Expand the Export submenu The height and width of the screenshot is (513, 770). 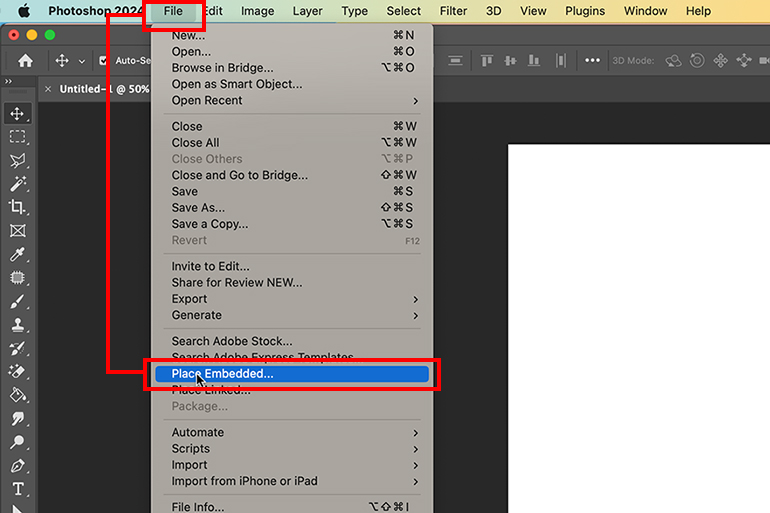tap(293, 299)
